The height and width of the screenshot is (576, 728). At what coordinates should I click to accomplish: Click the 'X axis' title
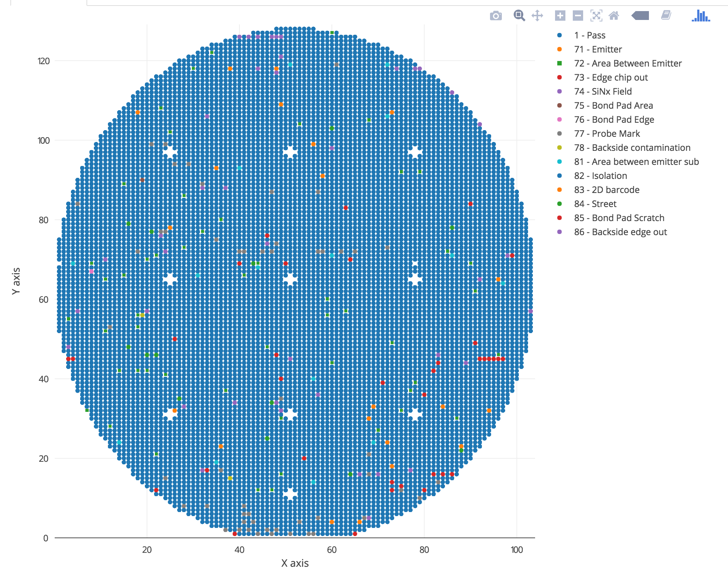click(x=295, y=563)
